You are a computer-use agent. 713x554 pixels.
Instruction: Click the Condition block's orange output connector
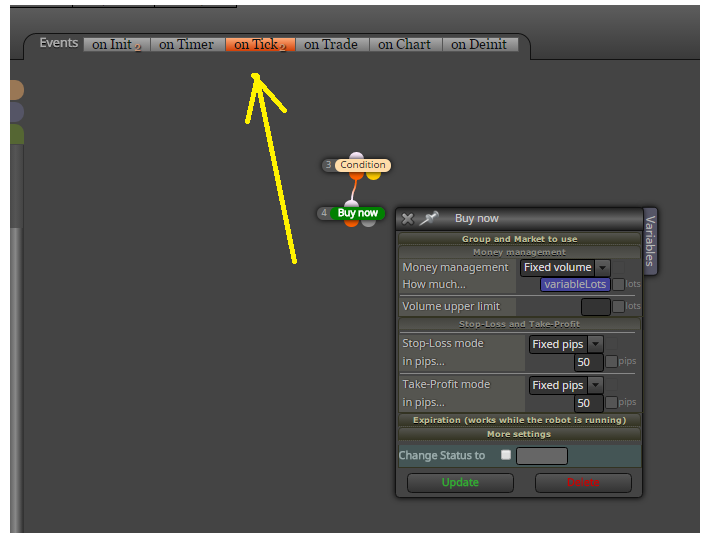tap(356, 175)
